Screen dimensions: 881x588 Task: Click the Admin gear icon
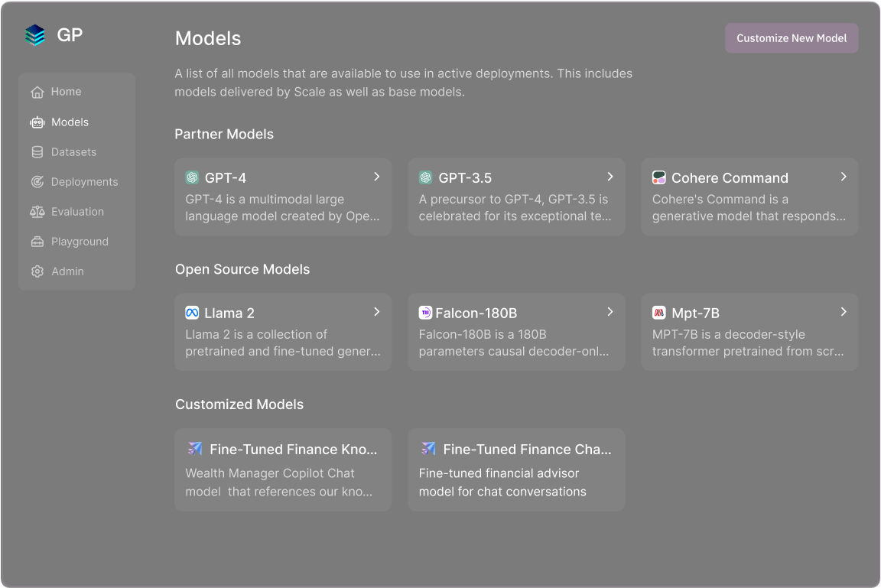coord(37,271)
